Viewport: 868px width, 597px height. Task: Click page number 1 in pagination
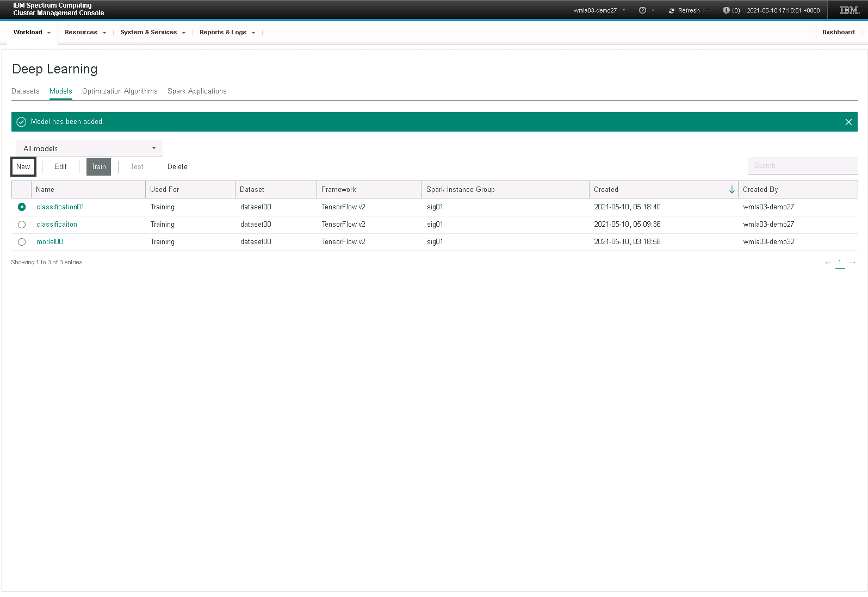pos(840,263)
